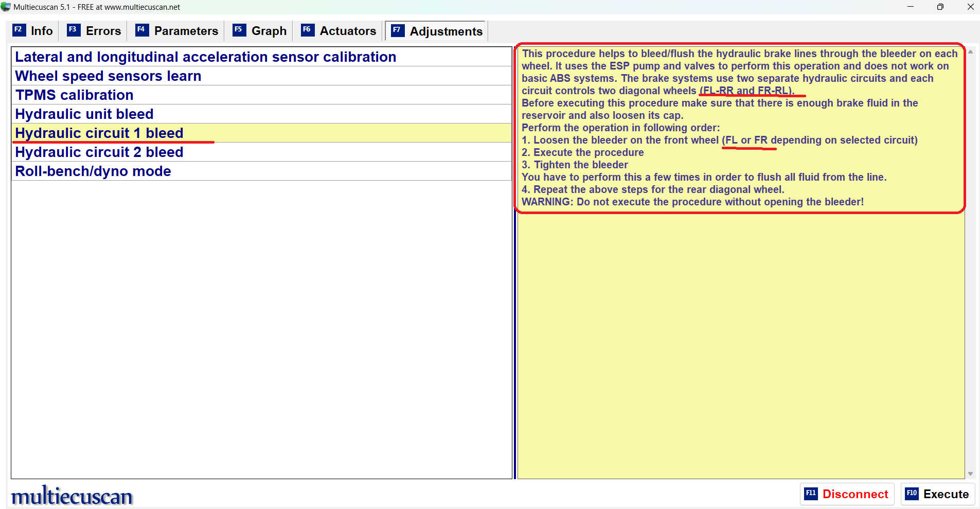Viewport: 980px width, 509px height.
Task: Switch to the Graph tab
Action: 260,31
